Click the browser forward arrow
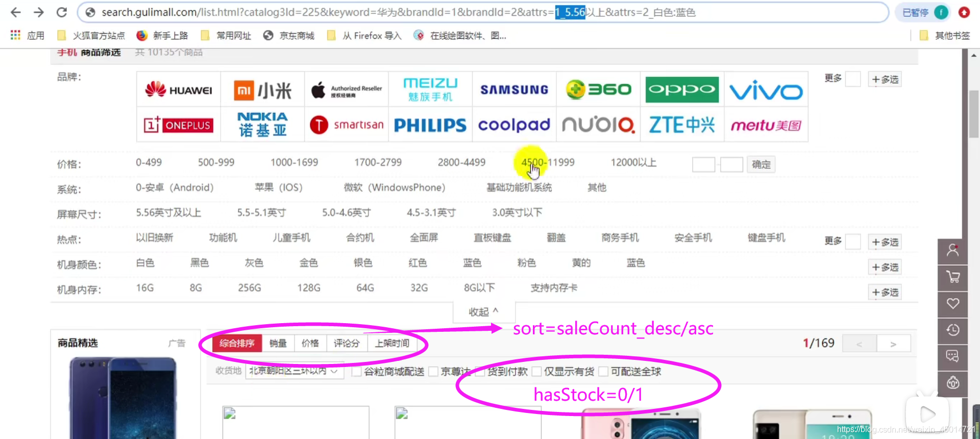The width and height of the screenshot is (980, 439). [x=39, y=12]
